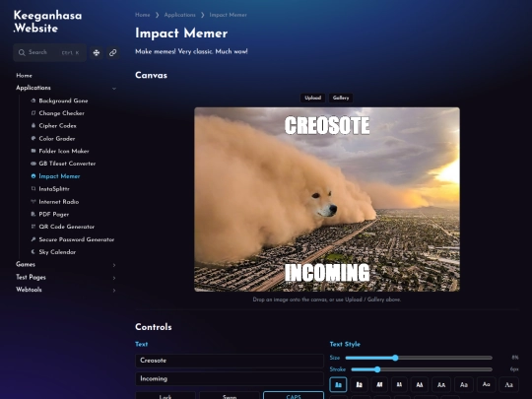Open Home in the sidebar navigation
Viewport: 532px width, 399px height.
tap(24, 75)
